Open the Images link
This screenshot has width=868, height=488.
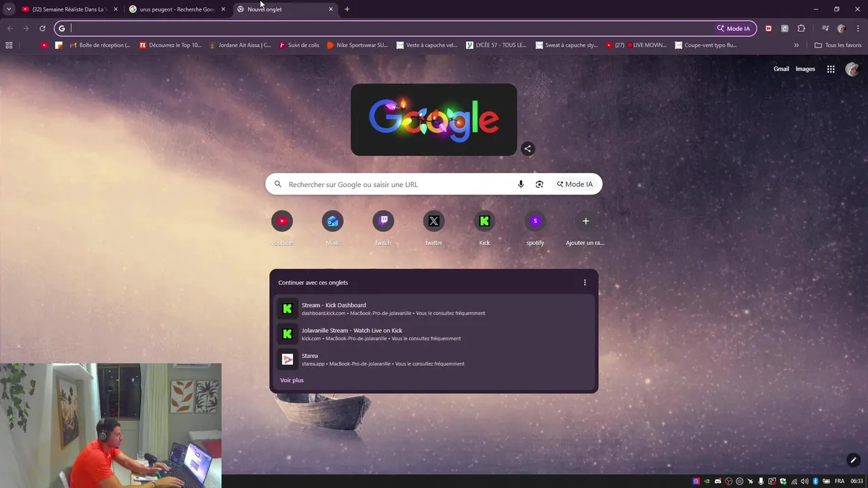point(805,69)
